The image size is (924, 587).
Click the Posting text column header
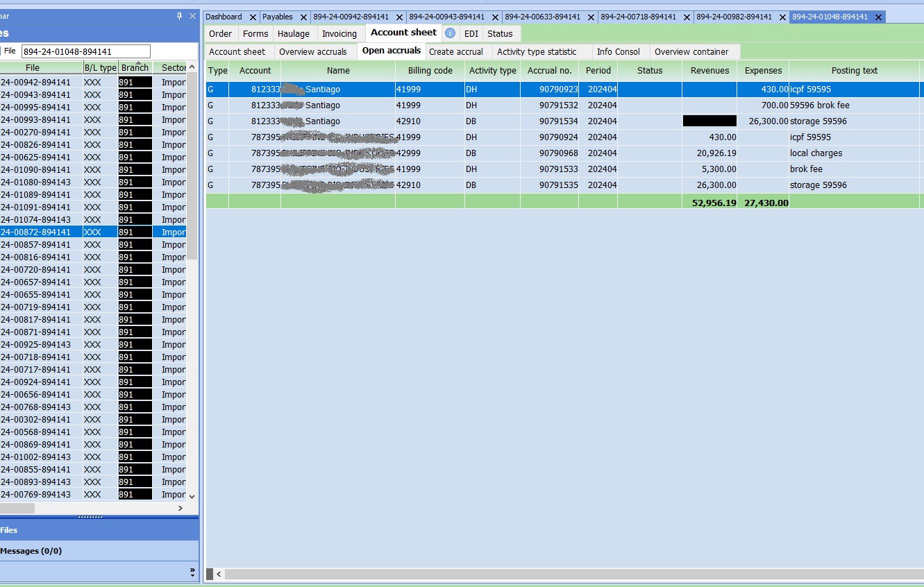[x=855, y=70]
